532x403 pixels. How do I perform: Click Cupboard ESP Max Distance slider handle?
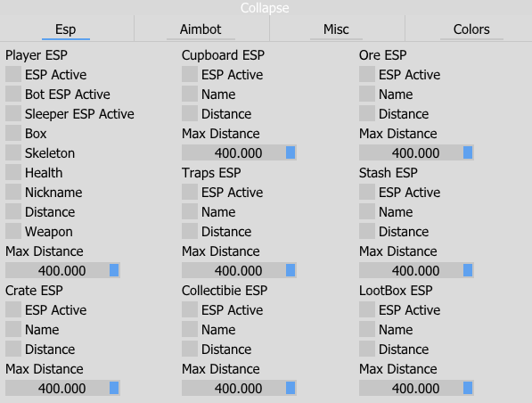(x=291, y=152)
